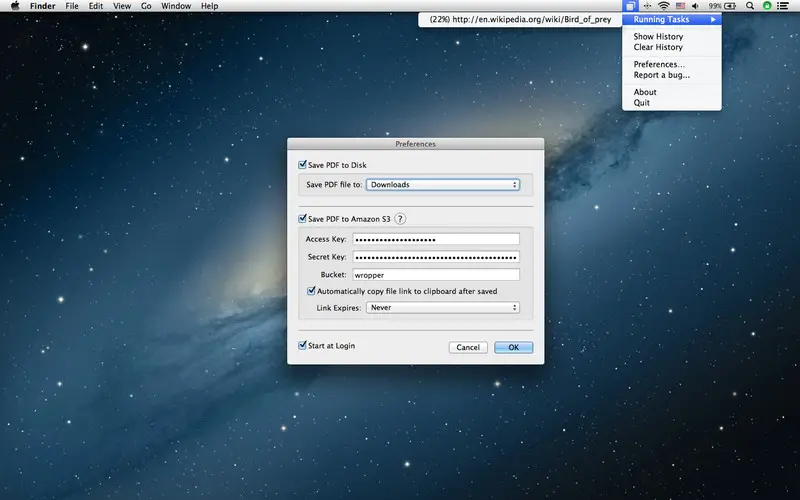Open the Apple menu
The image size is (800, 500).
(x=15, y=6)
